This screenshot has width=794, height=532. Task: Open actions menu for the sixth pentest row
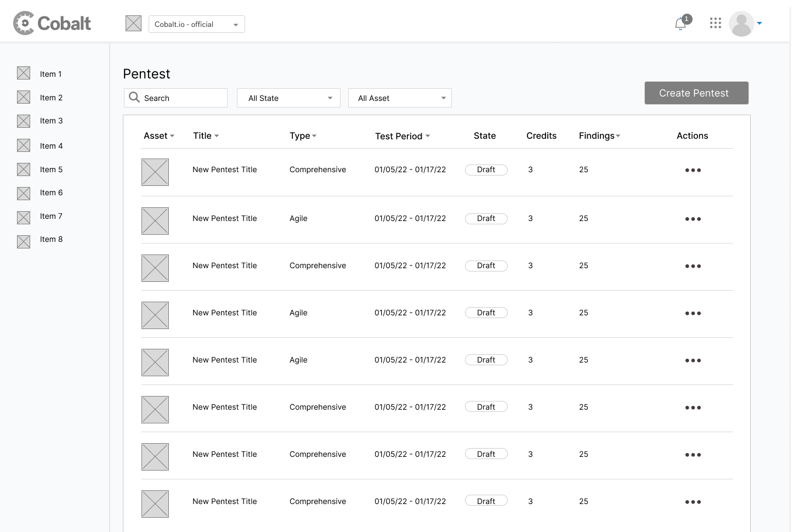(x=693, y=408)
